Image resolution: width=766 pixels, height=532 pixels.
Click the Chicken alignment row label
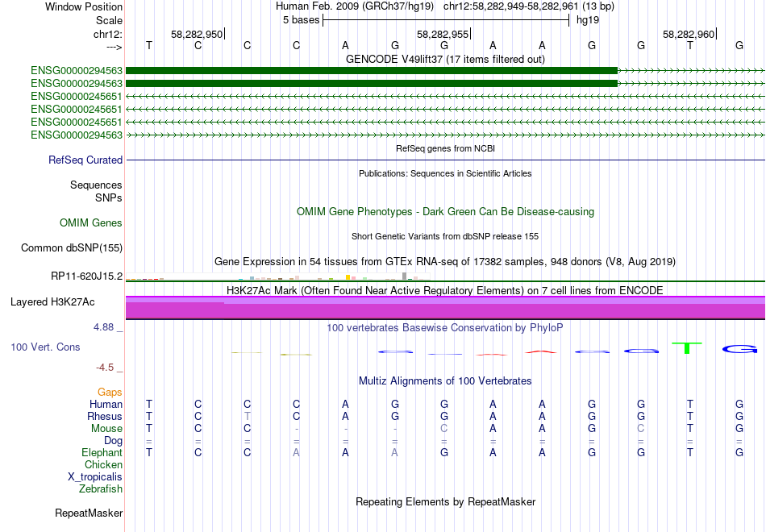point(103,464)
